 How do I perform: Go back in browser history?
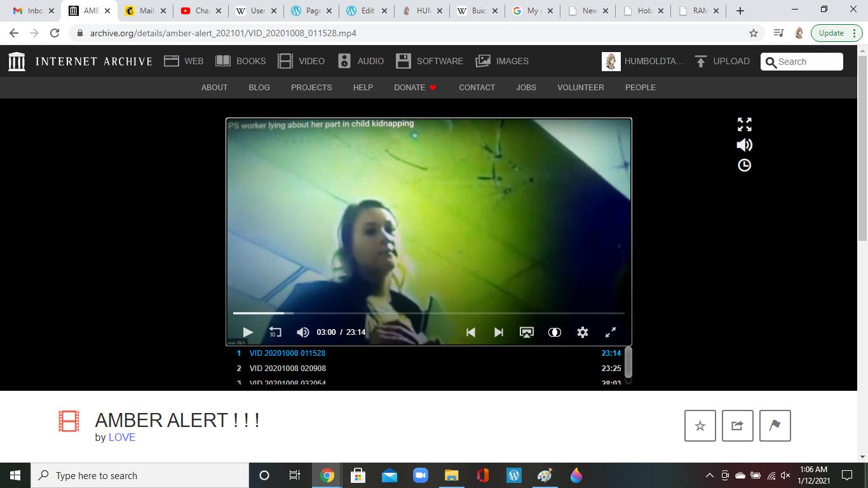(x=14, y=33)
